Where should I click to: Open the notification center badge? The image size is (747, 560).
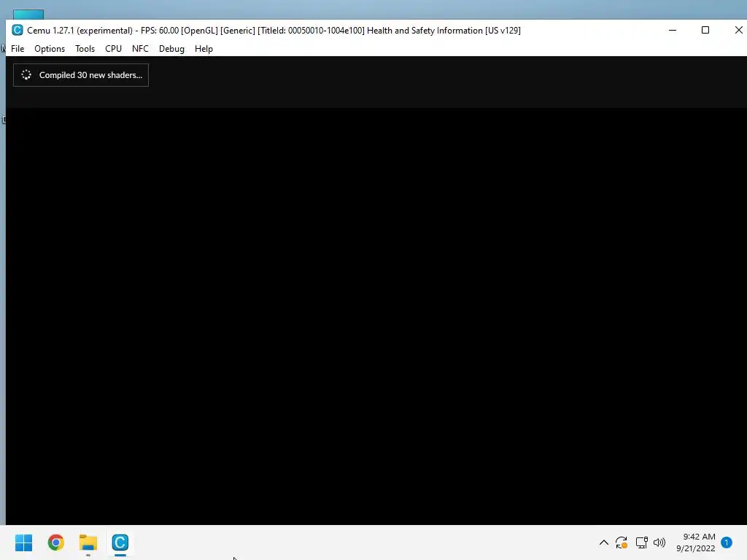click(727, 542)
